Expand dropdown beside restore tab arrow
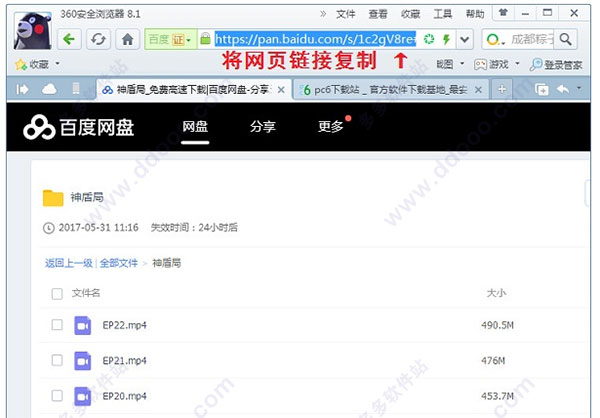600x418 pixels. (579, 88)
